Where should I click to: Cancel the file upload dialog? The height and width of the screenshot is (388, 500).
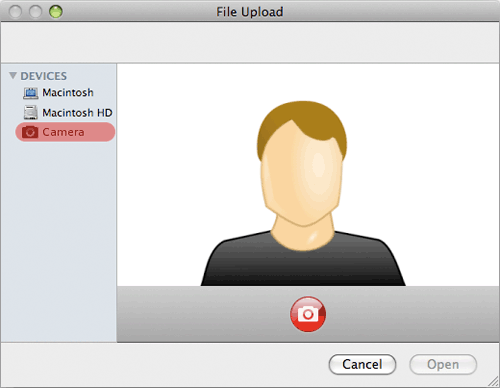pos(362,364)
